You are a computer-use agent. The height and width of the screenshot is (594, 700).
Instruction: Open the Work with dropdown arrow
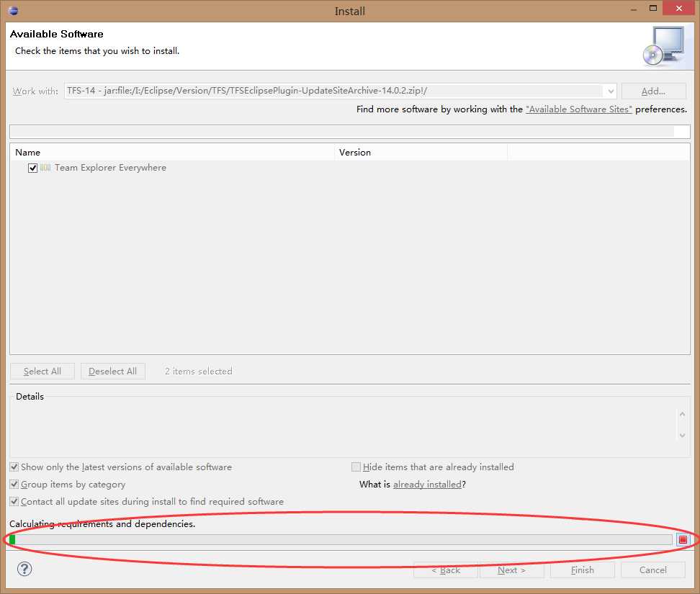tap(610, 91)
